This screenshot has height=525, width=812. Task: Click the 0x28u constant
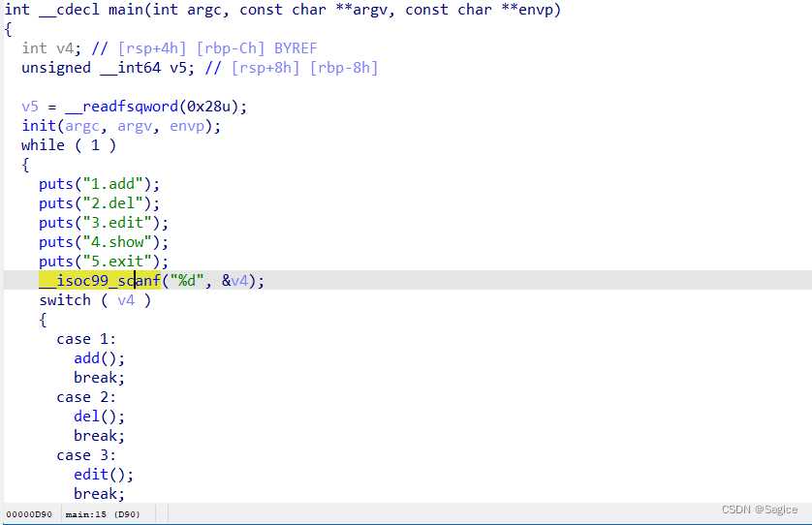208,107
